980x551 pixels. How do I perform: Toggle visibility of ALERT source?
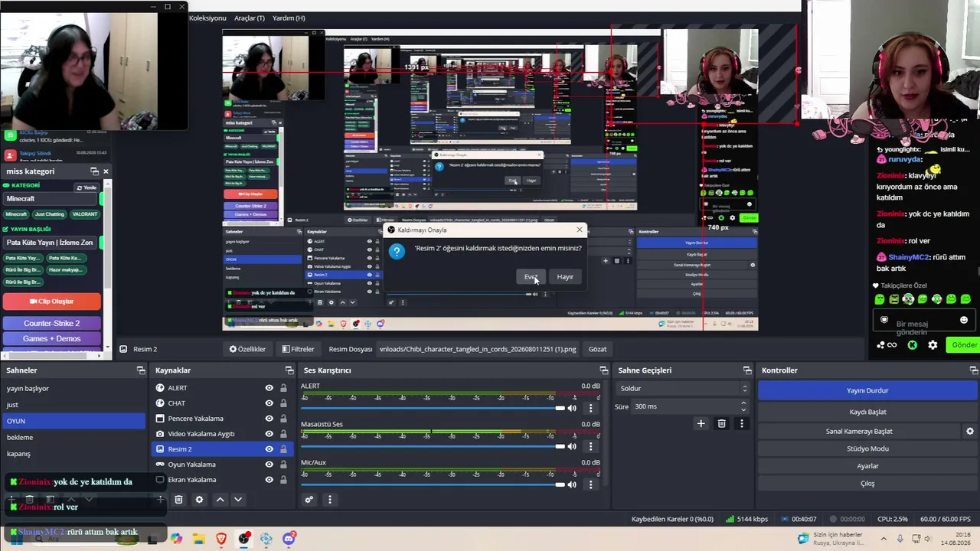[x=269, y=388]
